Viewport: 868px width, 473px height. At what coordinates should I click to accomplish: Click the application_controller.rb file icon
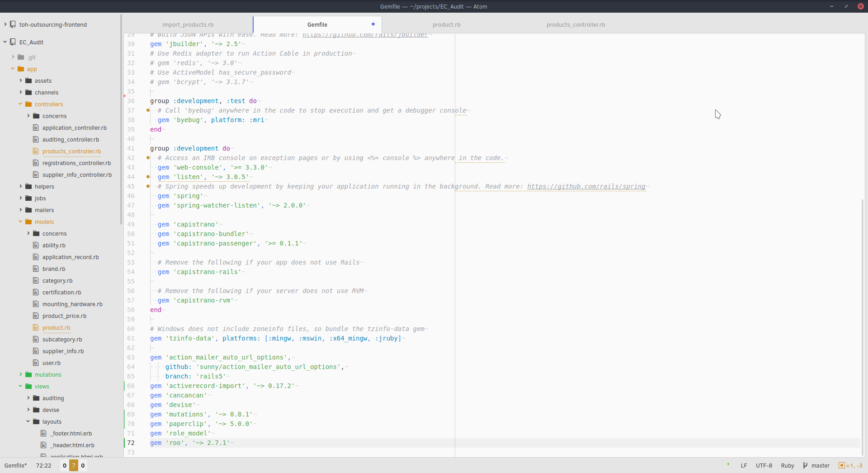coord(36,128)
